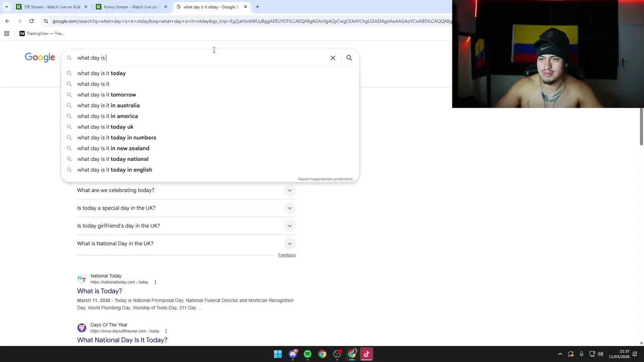Open a new tab with plus button
Screen dimensions: 644x362
[257, 7]
